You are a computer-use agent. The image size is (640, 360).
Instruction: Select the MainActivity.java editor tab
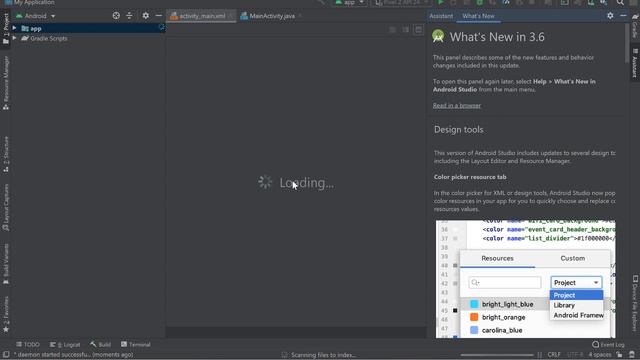point(272,16)
